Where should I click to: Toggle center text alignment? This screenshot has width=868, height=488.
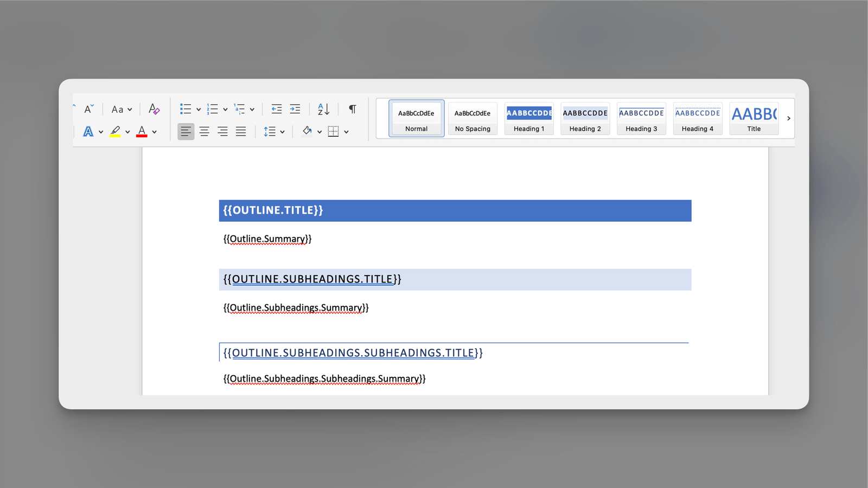click(205, 131)
